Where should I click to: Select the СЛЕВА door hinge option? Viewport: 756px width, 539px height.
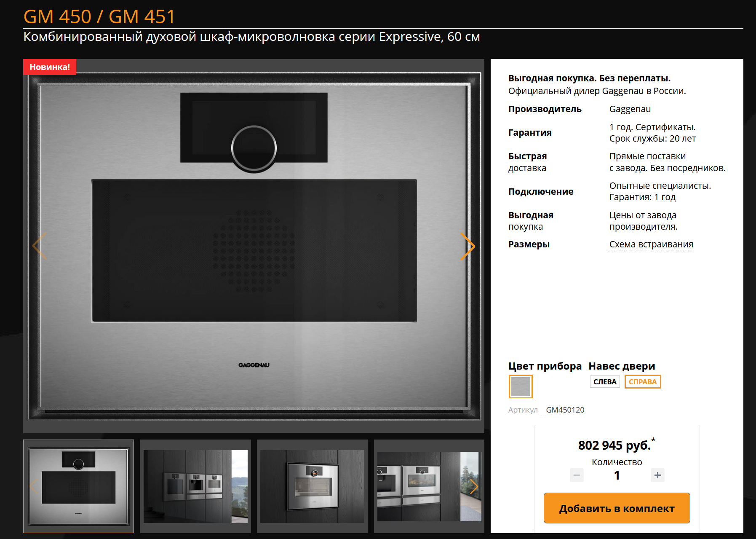click(x=605, y=382)
